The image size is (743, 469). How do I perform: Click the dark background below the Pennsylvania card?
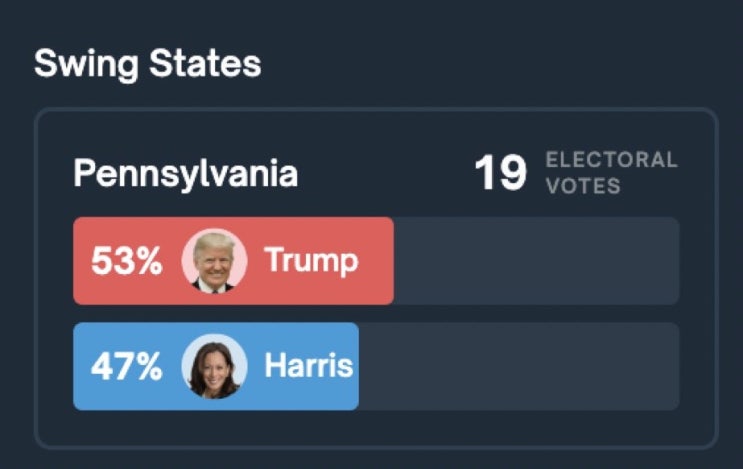tap(376, 460)
